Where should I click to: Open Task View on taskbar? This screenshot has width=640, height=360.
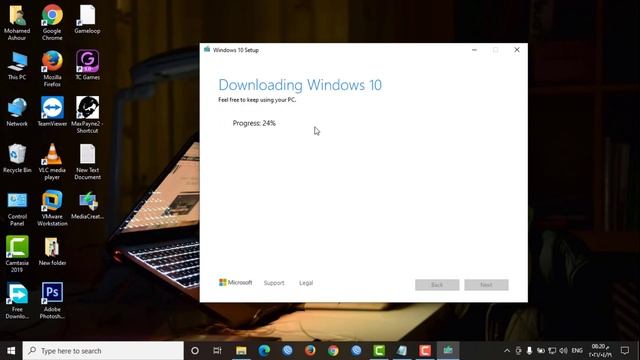click(218, 351)
